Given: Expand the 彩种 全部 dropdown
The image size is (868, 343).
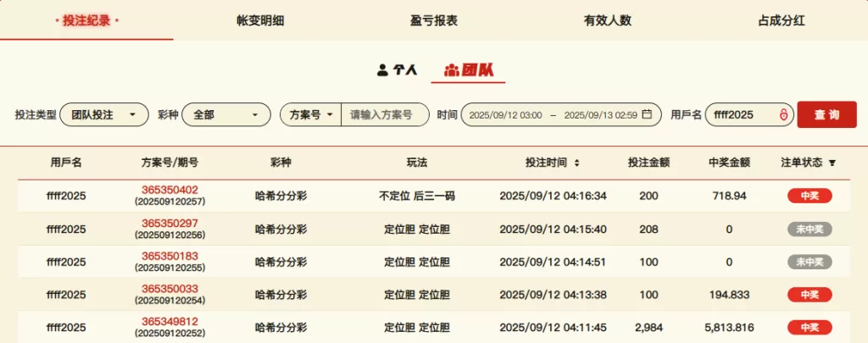Looking at the screenshot, I should tap(225, 114).
